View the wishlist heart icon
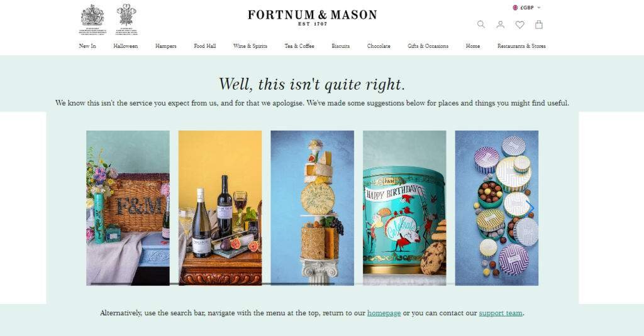 (519, 24)
